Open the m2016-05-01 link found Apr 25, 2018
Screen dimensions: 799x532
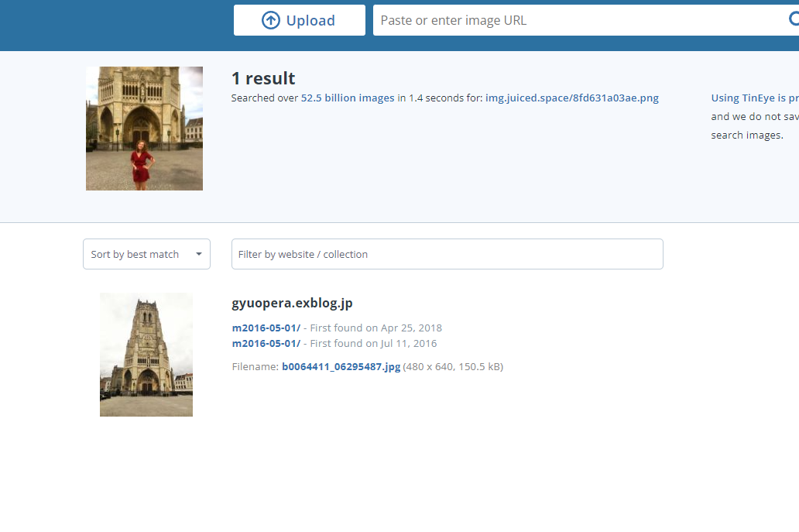tap(266, 328)
